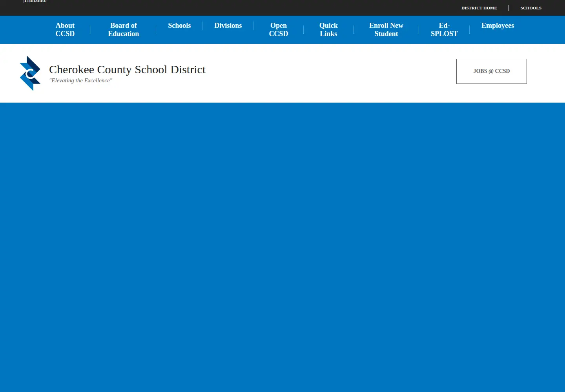Go to Enroll New Student

click(x=386, y=30)
